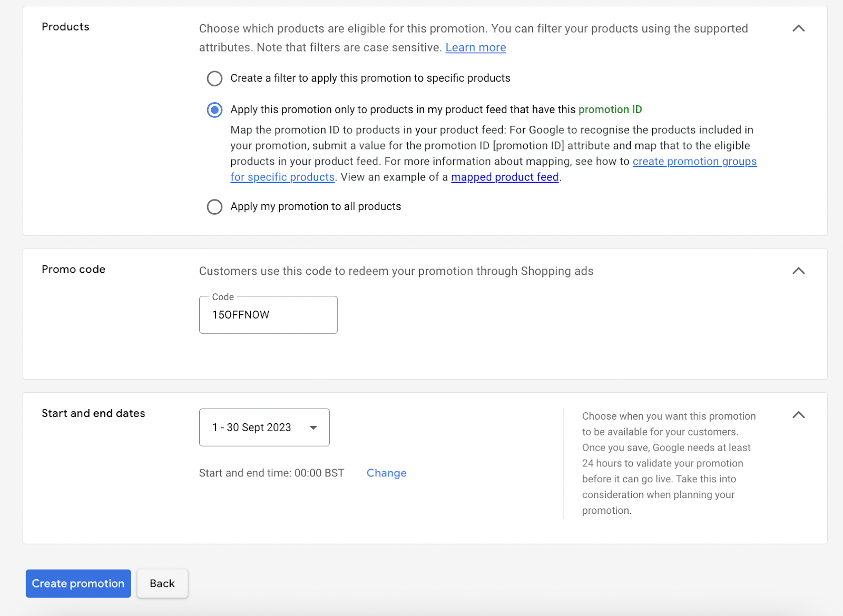Click Change next to start time
Image resolution: width=843 pixels, height=616 pixels.
386,473
